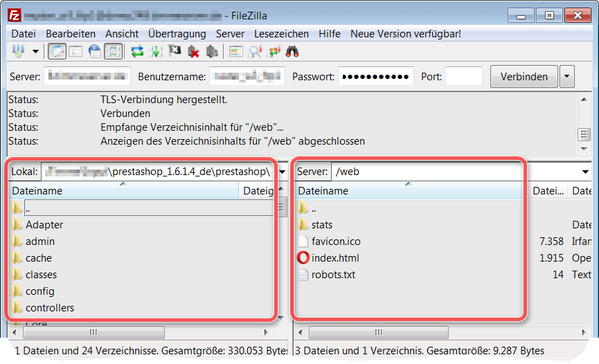599x364 pixels.
Task: Click the remote list scroll right arrow
Action: pos(583,332)
